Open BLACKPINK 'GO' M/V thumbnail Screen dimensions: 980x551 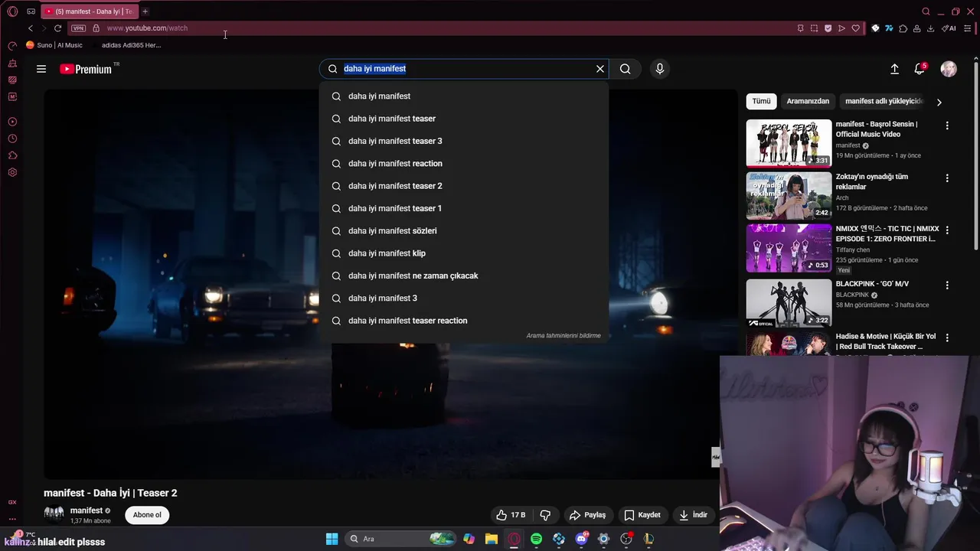click(789, 302)
